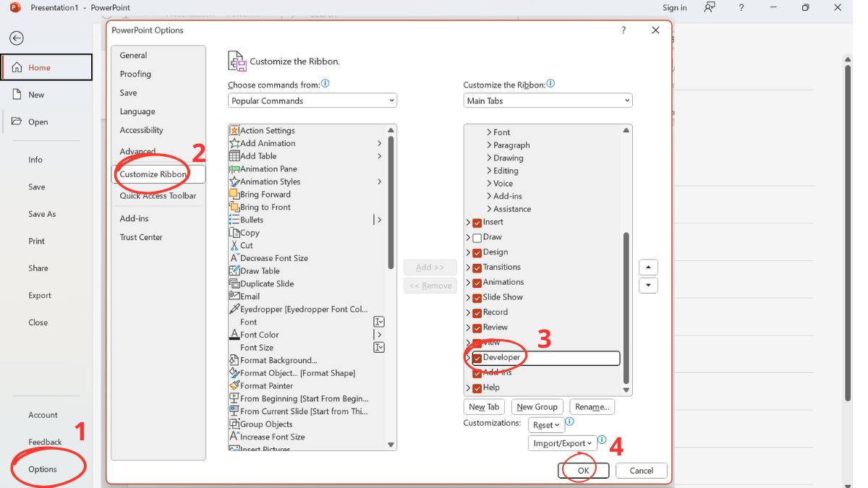Click info icon beside Choose commands from

pyautogui.click(x=325, y=84)
